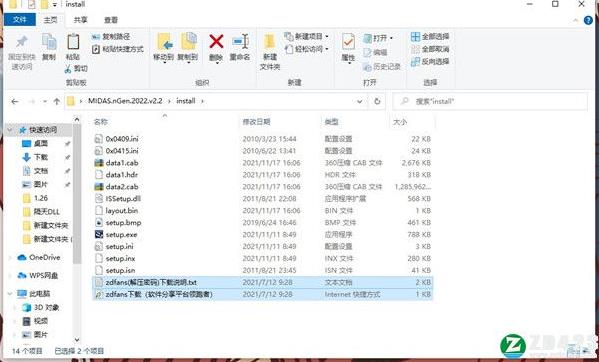Switch to the View ribbon tab
599x362 pixels.
(111, 20)
